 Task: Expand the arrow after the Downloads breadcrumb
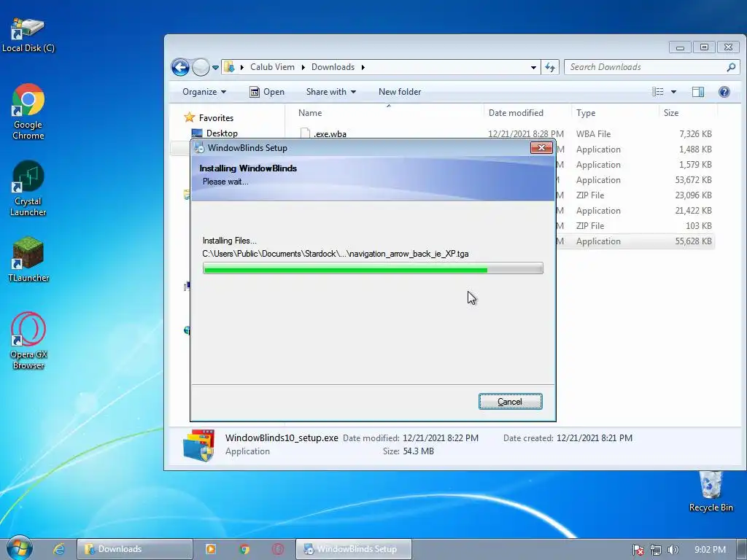363,67
